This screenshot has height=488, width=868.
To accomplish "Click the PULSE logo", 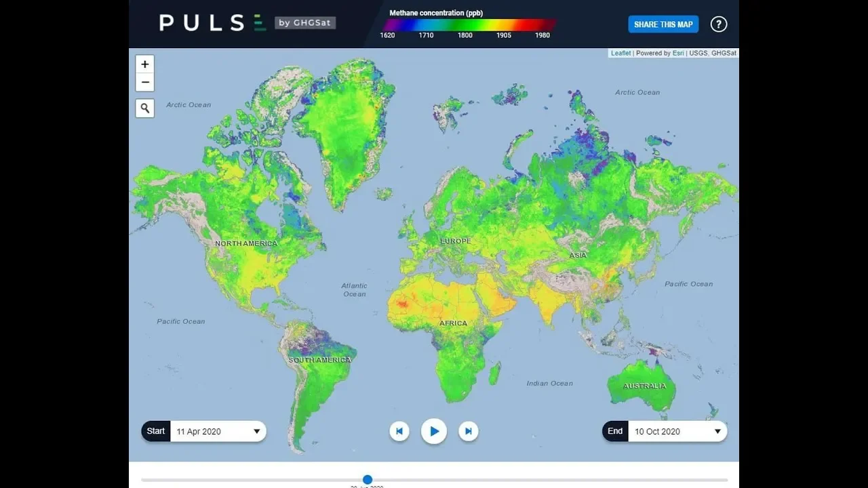I will pos(213,23).
